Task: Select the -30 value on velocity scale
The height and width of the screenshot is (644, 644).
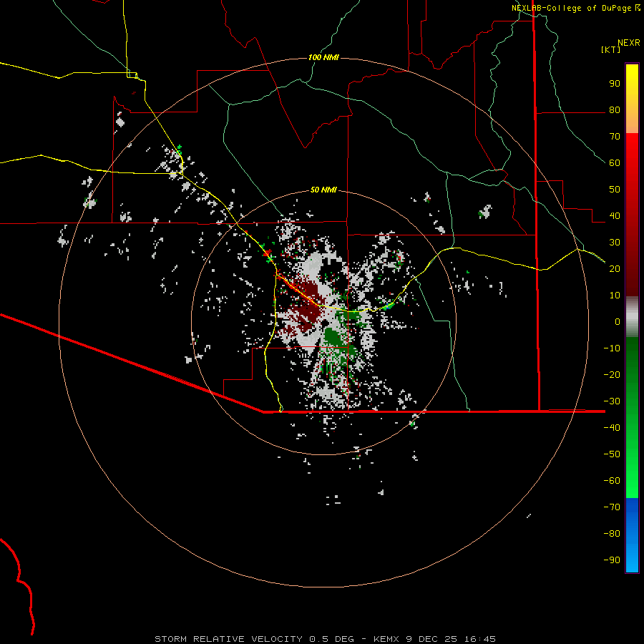Action: point(612,401)
